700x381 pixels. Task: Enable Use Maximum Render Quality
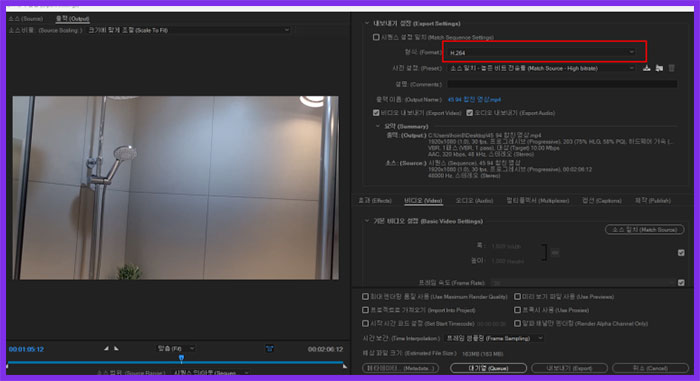pyautogui.click(x=365, y=297)
